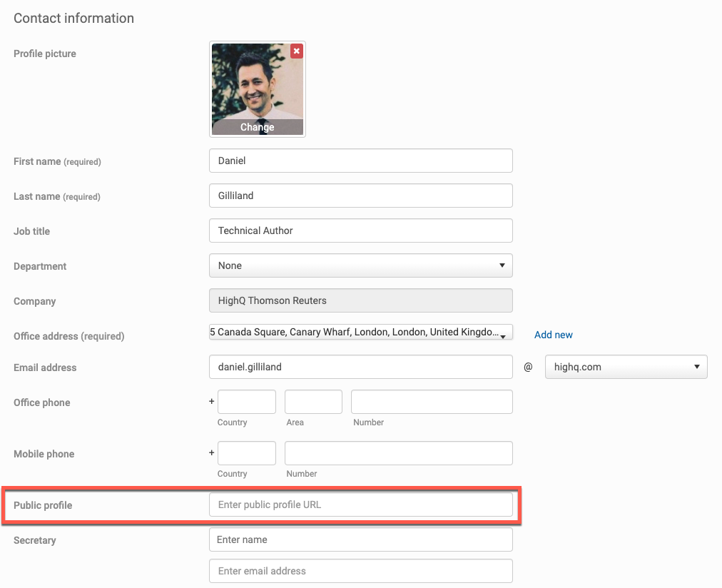Edit the Email address username field
Viewport: 722px width, 588px height.
(x=360, y=367)
